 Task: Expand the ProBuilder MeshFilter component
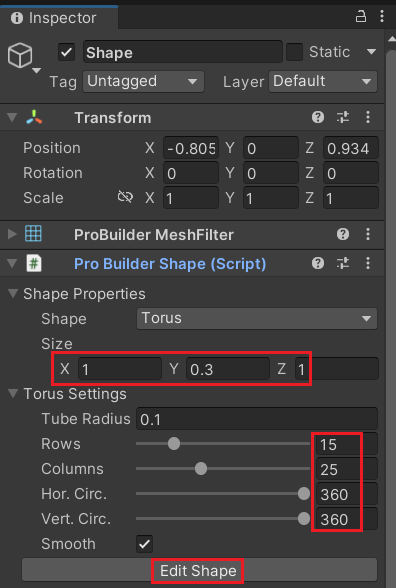(x=12, y=234)
